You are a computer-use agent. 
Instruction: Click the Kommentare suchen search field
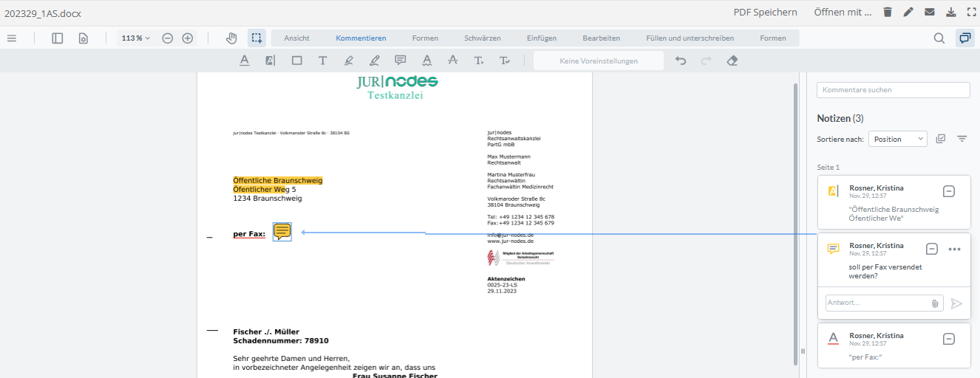tap(893, 90)
